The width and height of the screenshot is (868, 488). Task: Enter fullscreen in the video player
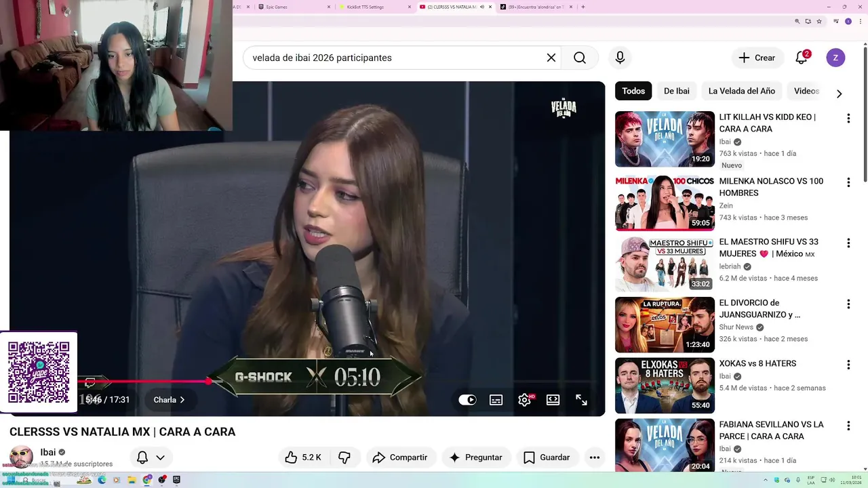click(581, 400)
